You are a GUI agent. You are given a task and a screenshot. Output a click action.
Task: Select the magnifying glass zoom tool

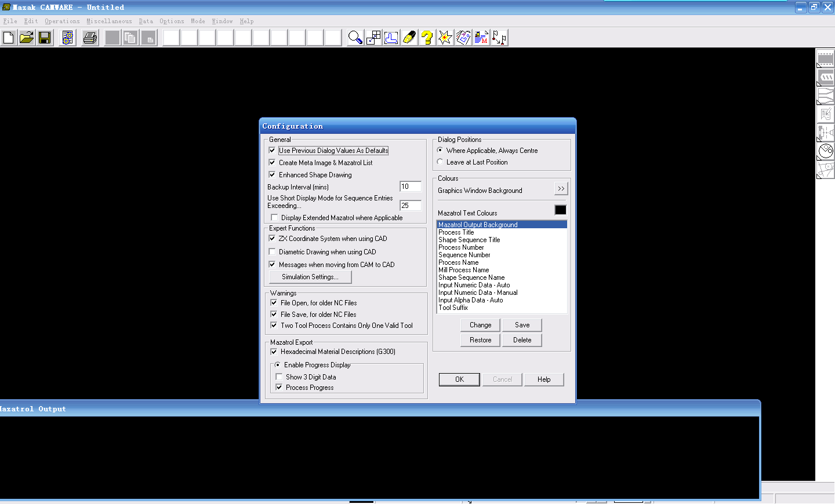click(x=355, y=38)
